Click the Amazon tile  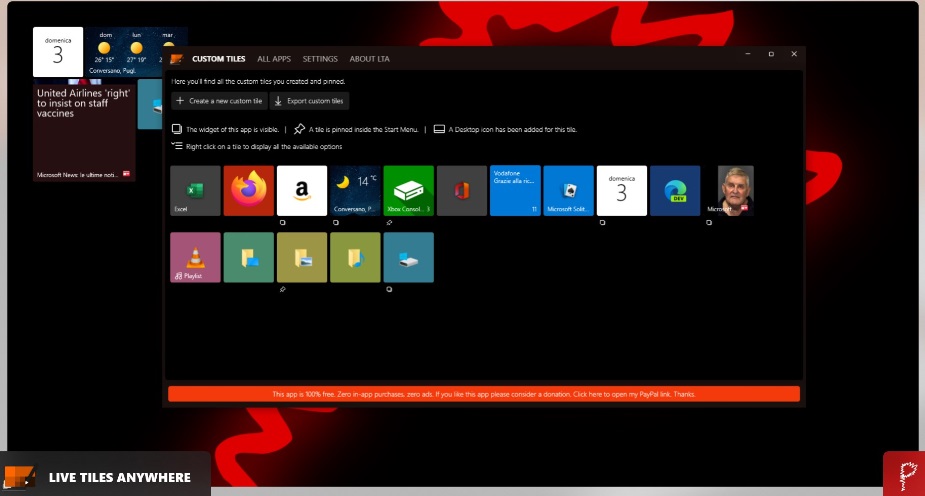302,190
